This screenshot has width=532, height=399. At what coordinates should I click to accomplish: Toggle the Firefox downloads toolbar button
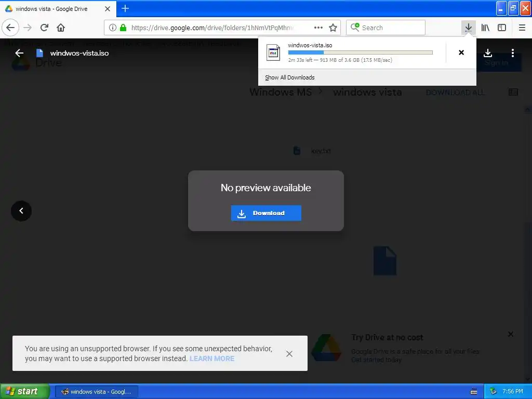tap(468, 28)
